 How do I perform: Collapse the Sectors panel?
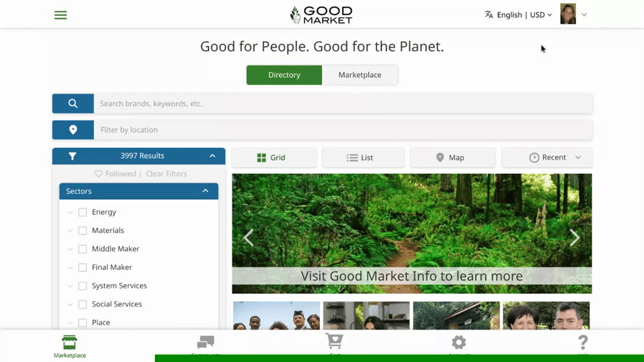205,191
